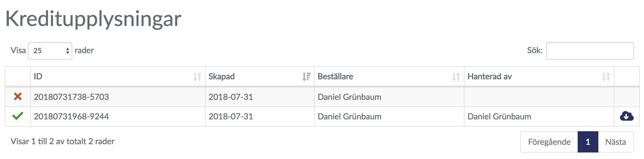Click the Skapad sort descending icon
The width and height of the screenshot is (644, 159).
pyautogui.click(x=306, y=77)
